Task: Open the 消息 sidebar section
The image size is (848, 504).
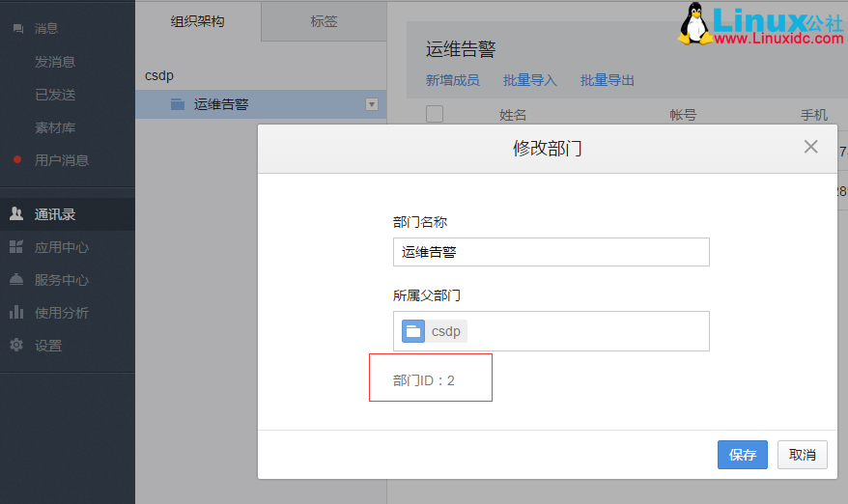Action: 46,29
